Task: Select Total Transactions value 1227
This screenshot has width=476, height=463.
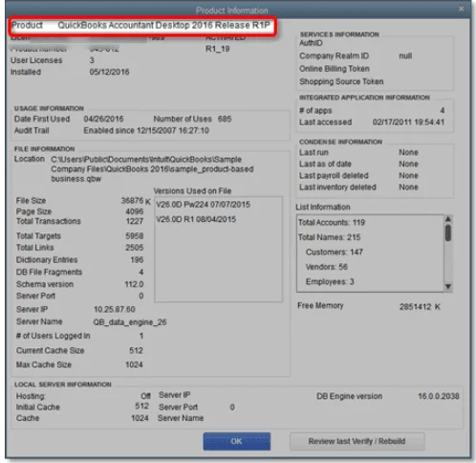Action: tap(135, 221)
